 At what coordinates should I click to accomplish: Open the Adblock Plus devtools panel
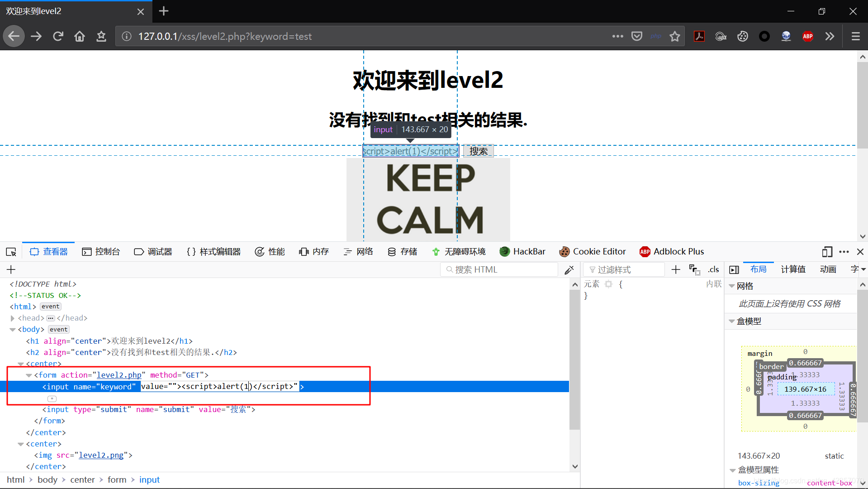click(672, 252)
